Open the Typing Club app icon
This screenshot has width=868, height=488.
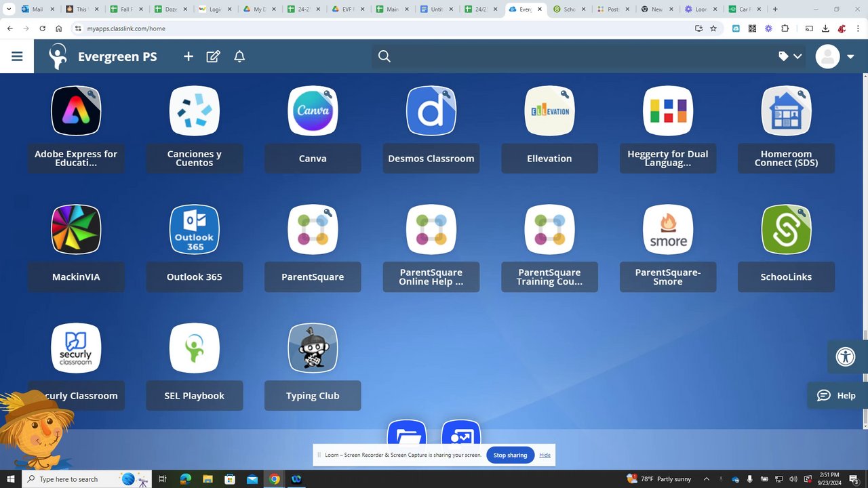coord(313,348)
